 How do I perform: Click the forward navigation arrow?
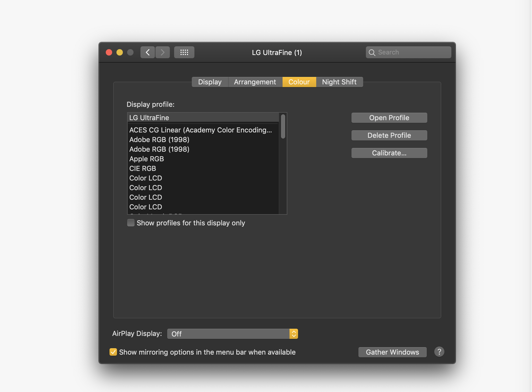tap(162, 52)
